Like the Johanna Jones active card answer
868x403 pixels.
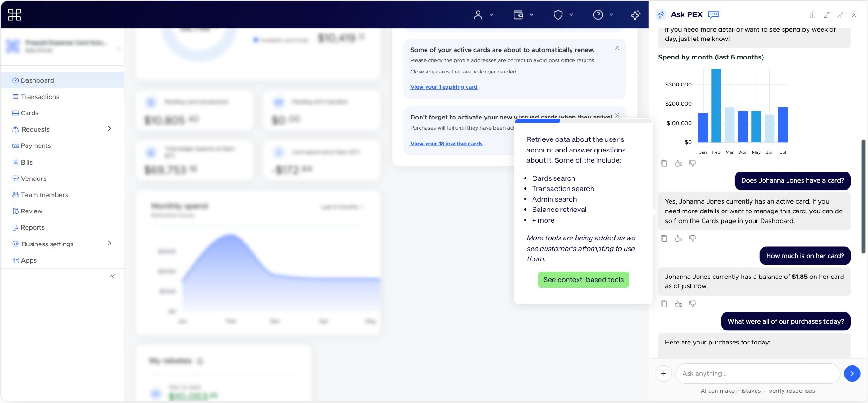[678, 238]
